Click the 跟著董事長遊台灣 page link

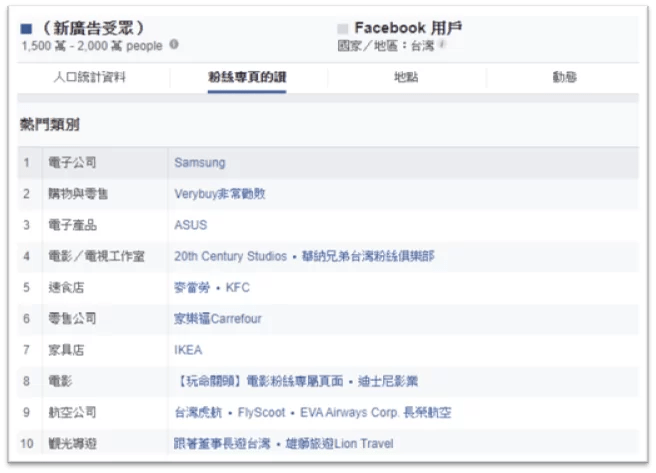(x=222, y=443)
